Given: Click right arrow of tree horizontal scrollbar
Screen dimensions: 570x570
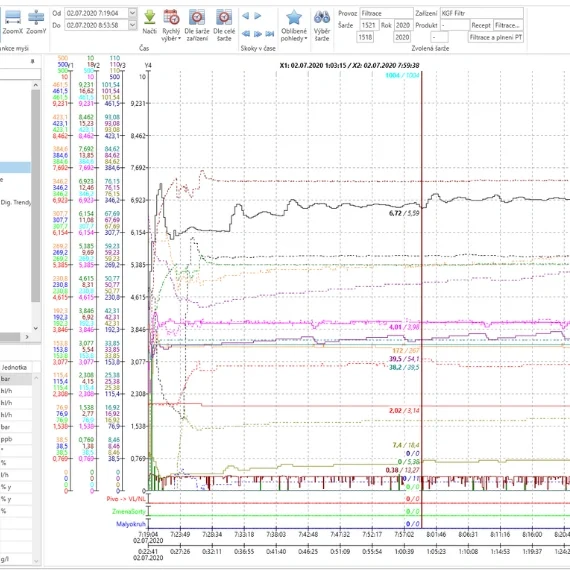Looking at the screenshot, I should tap(27, 337).
